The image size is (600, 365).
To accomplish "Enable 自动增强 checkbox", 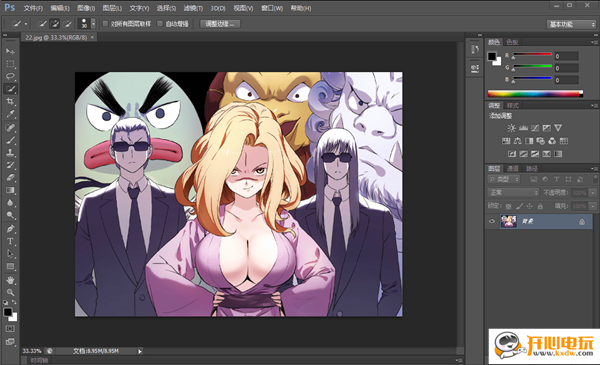I will click(x=160, y=24).
